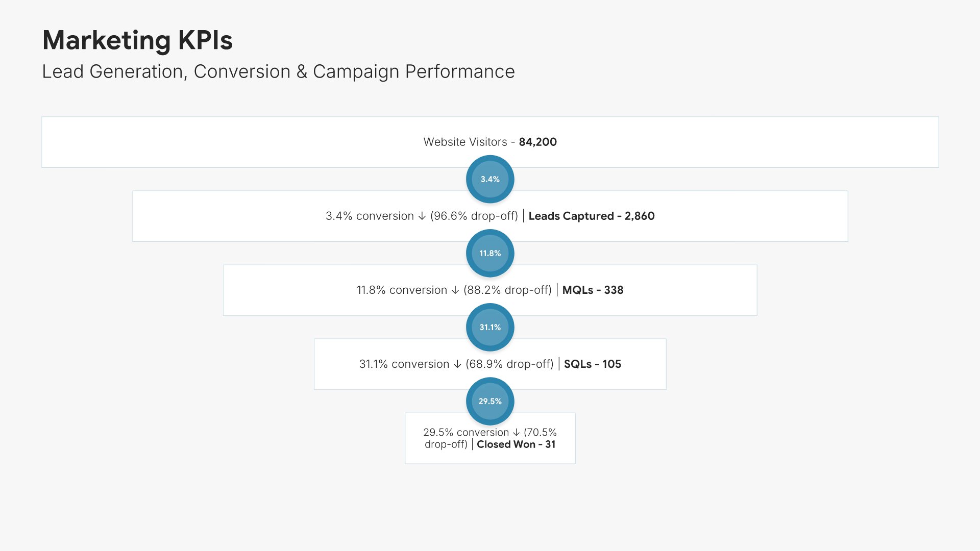Click the 96.6% drop-off text

click(x=474, y=216)
